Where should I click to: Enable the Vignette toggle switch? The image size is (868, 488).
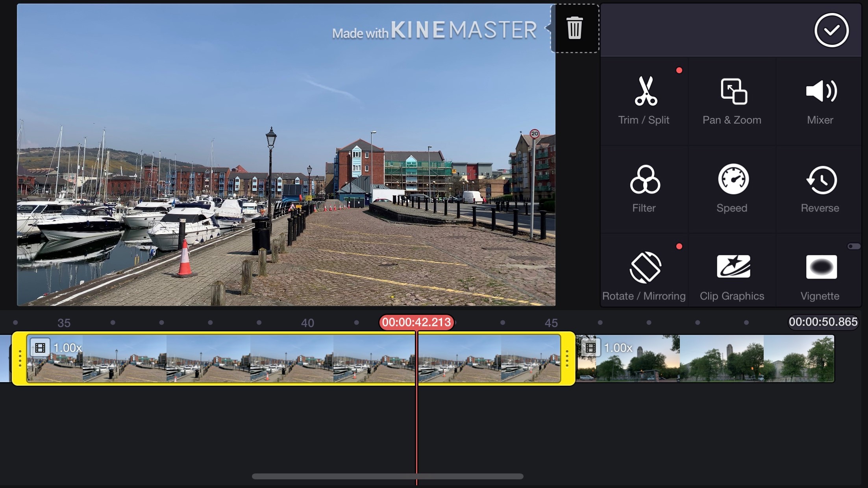click(854, 247)
